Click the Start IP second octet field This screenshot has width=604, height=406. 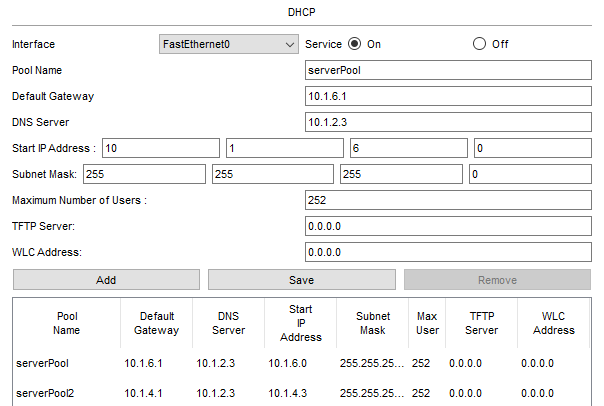285,148
